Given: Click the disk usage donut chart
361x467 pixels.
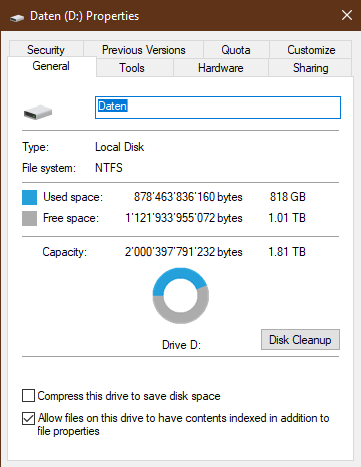Looking at the screenshot, I should (181, 296).
